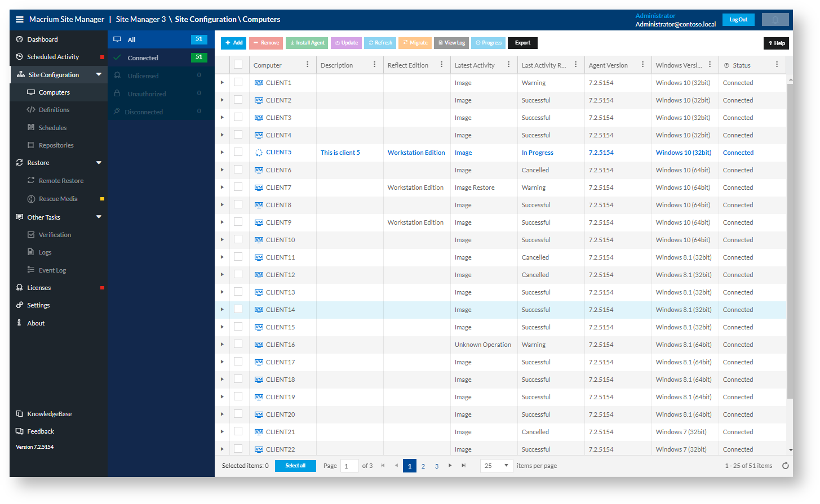Expand the CLIENT2 row details
820x504 pixels.
[222, 100]
